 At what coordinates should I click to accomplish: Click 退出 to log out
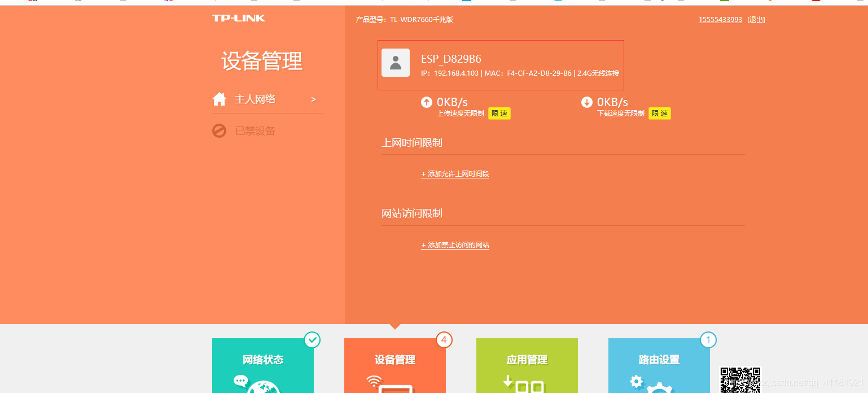(x=756, y=19)
